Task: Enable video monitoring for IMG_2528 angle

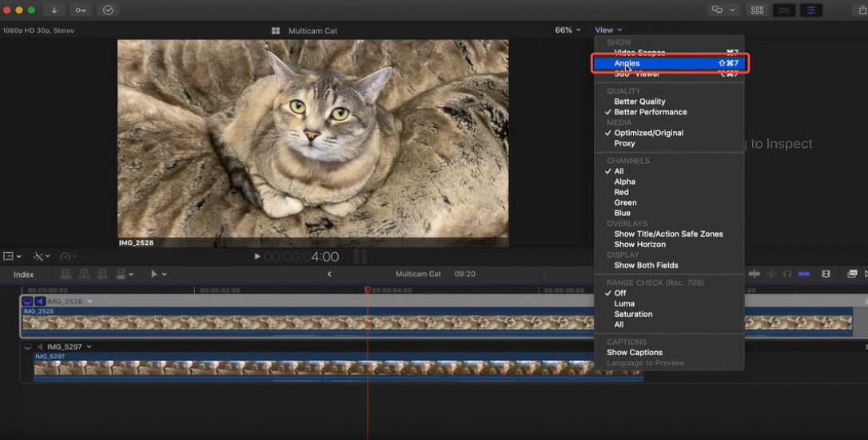Action: tap(28, 302)
